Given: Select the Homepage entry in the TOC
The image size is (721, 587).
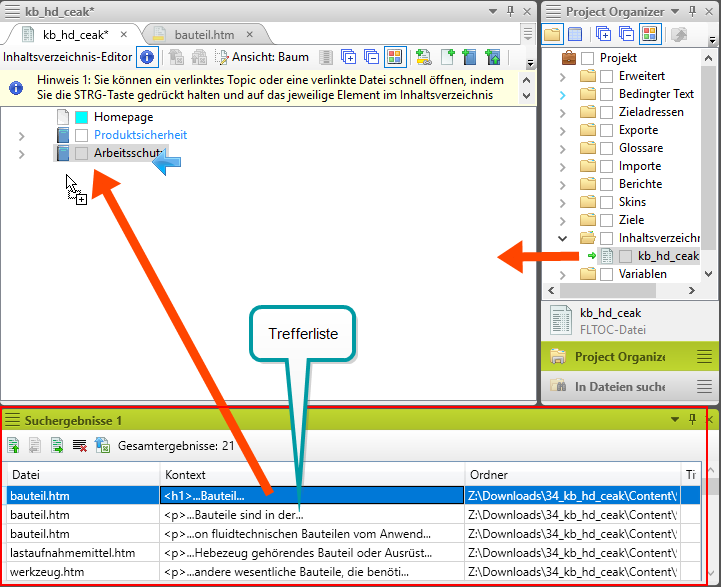Looking at the screenshot, I should (x=123, y=117).
